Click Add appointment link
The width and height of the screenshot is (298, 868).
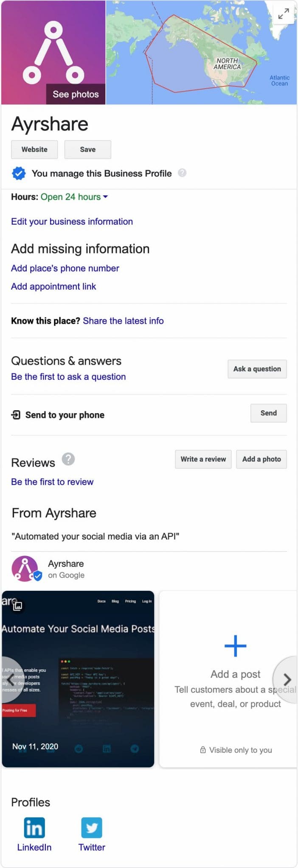53,287
